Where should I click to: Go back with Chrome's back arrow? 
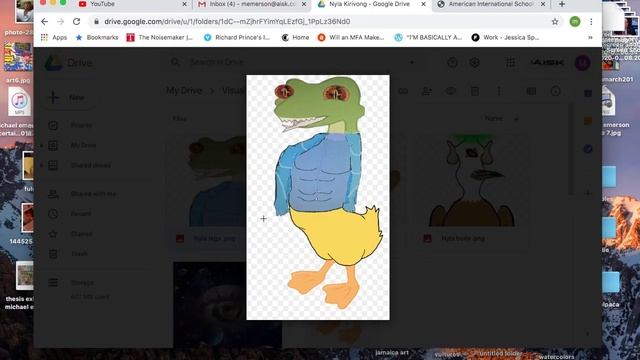coord(44,22)
